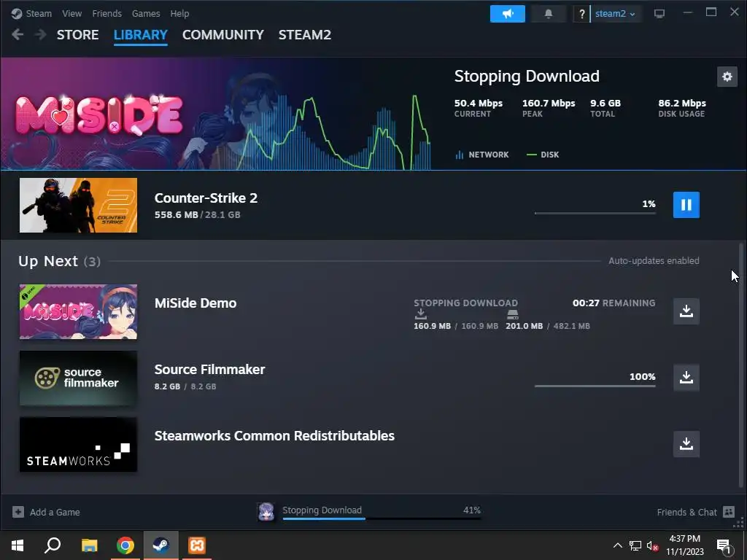
Task: Open the View menu
Action: [x=71, y=13]
